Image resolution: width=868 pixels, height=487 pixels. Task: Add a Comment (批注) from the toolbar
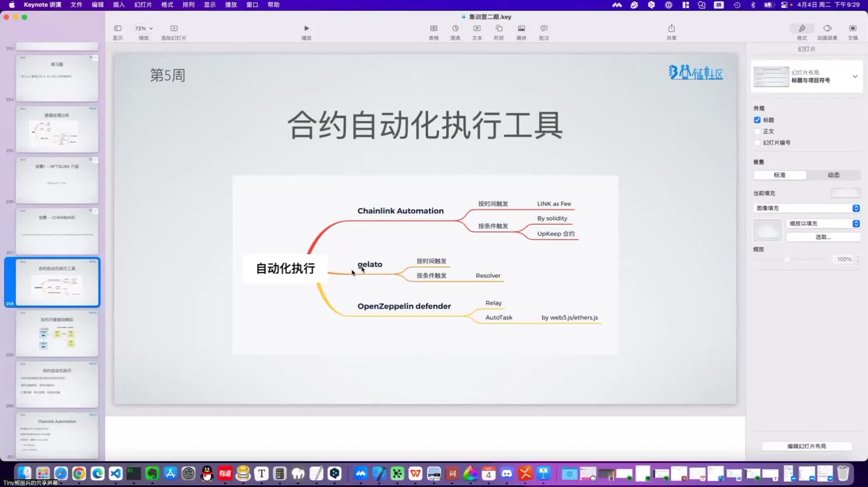544,29
